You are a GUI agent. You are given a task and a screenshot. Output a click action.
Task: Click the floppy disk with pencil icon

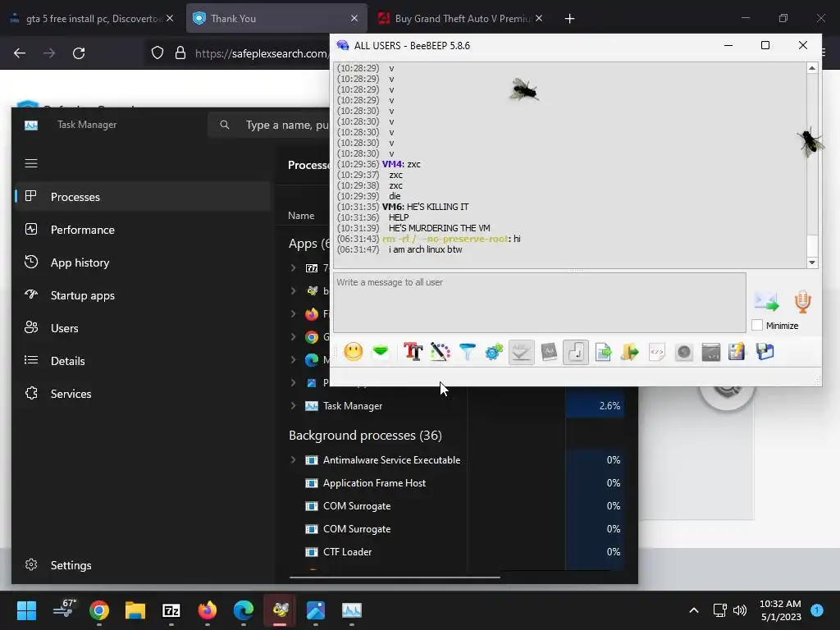point(737,352)
